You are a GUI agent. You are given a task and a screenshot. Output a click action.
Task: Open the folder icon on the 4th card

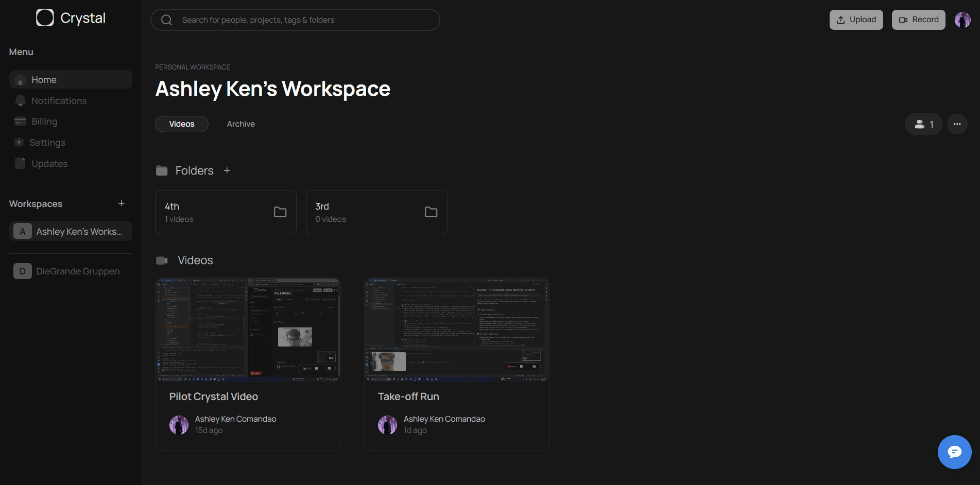(x=280, y=212)
